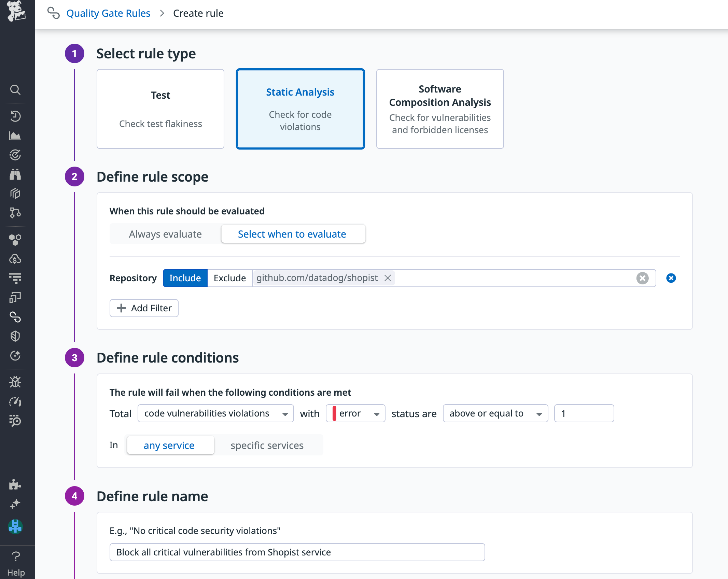
Task: Open the above or equal to dropdown
Action: coord(495,413)
